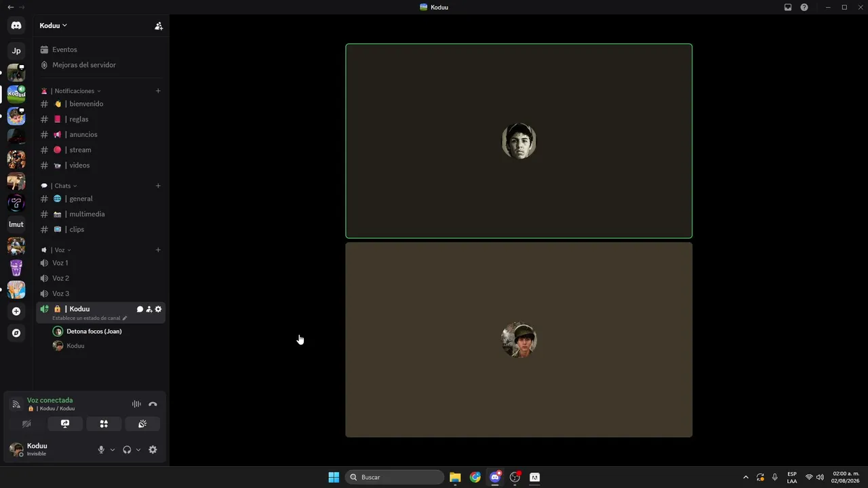
Task: Open Discord help
Action: coord(804,7)
